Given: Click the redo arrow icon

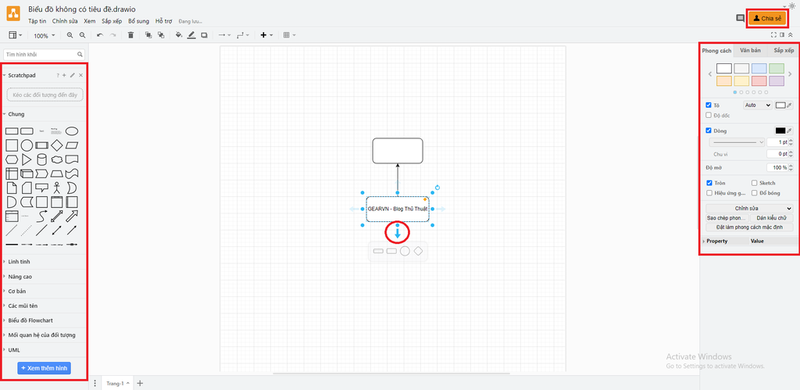Looking at the screenshot, I should pos(113,35).
